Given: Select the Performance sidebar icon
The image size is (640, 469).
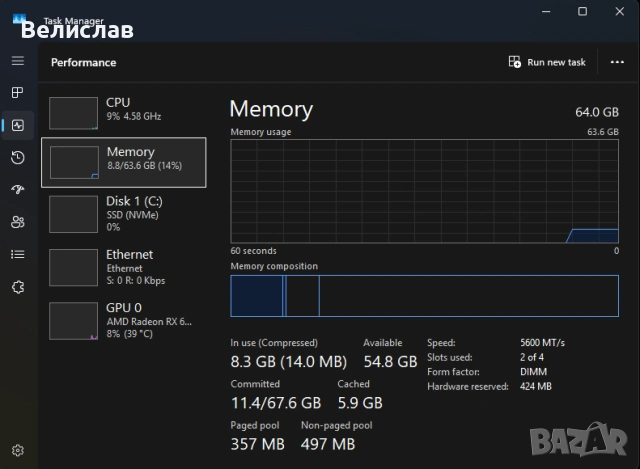Looking at the screenshot, I should pos(17,125).
